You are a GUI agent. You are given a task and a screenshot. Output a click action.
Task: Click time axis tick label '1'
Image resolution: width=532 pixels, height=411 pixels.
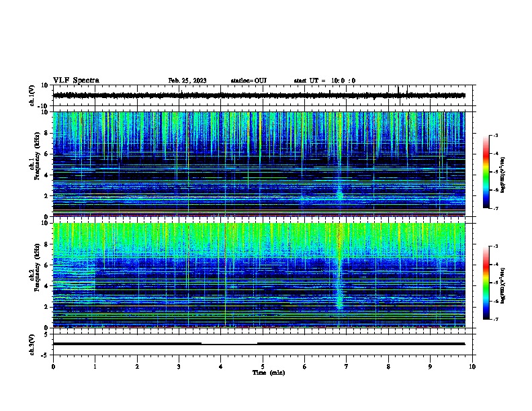click(95, 367)
